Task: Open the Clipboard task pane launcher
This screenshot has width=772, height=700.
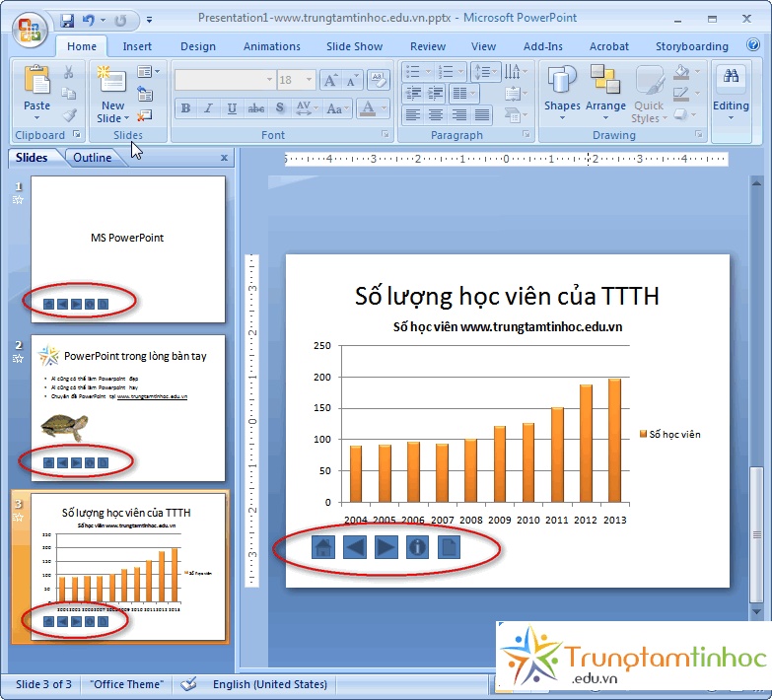Action: tap(77, 134)
